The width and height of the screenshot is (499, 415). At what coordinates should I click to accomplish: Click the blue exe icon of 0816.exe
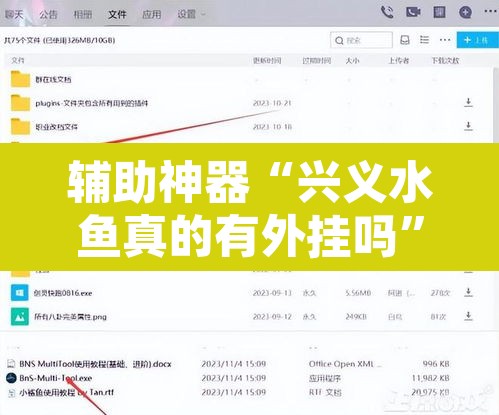click(19, 293)
